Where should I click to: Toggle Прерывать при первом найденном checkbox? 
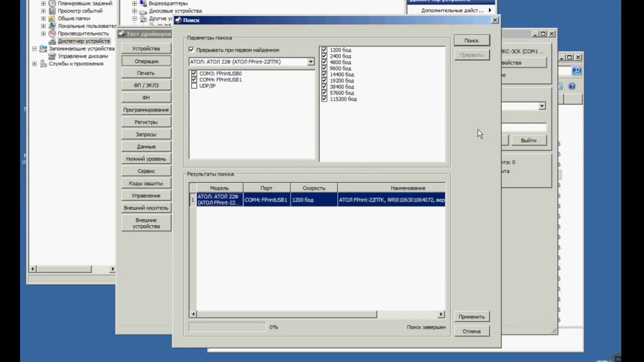tap(191, 50)
